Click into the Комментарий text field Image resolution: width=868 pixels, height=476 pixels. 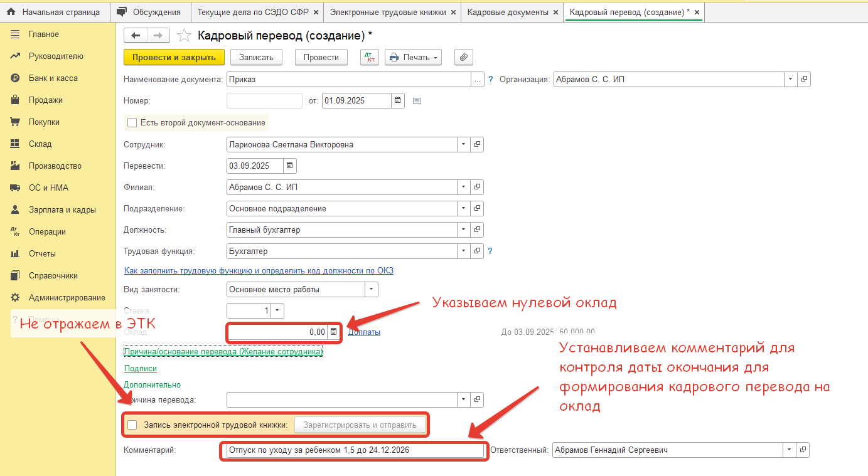pyautogui.click(x=351, y=450)
